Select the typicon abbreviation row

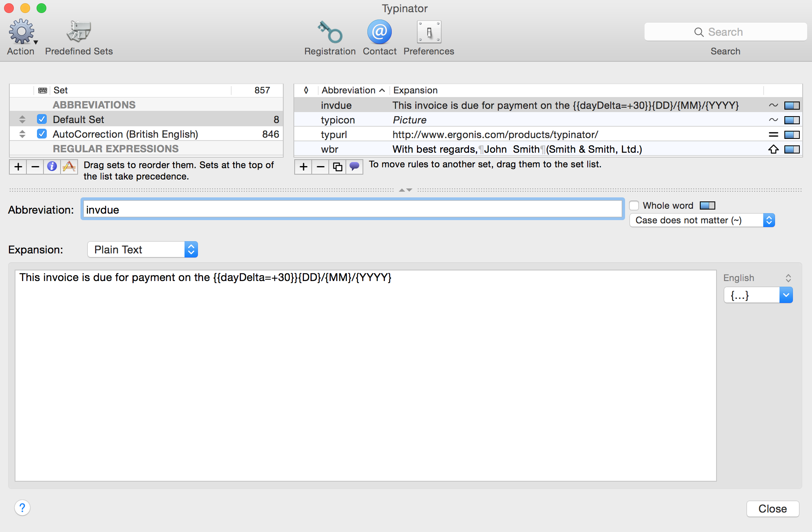[x=548, y=120]
